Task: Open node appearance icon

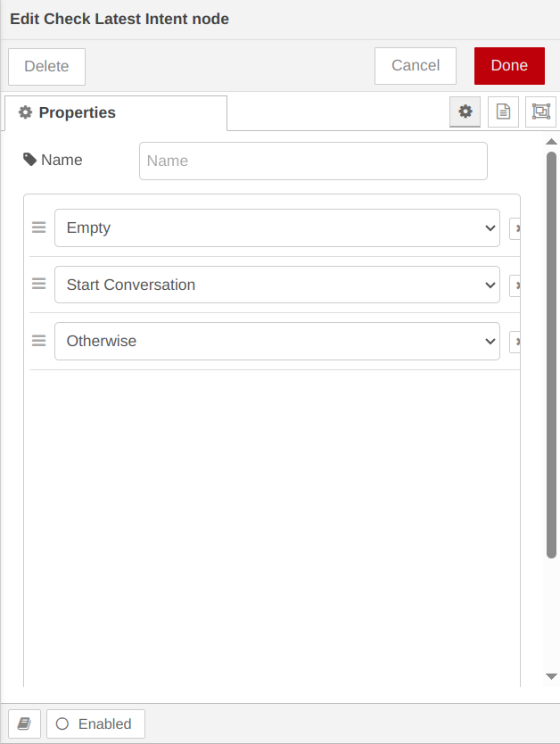Action: [x=540, y=112]
